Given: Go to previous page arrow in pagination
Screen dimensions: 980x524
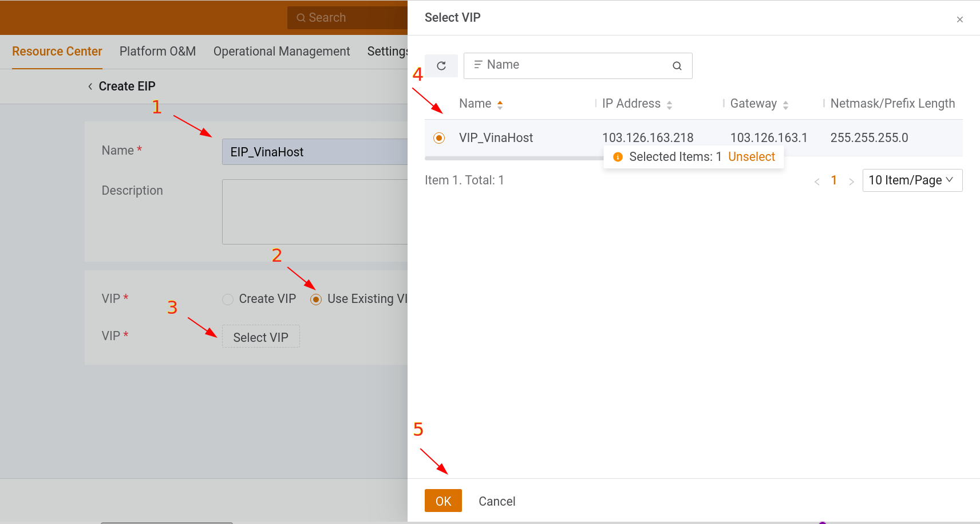Looking at the screenshot, I should [x=817, y=182].
